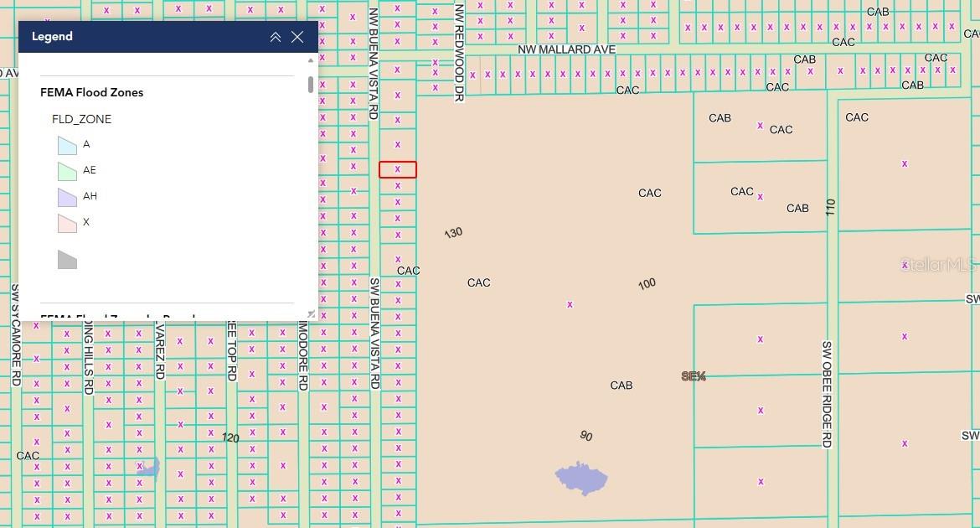Close the Legend panel
The image size is (980, 528).
(297, 37)
